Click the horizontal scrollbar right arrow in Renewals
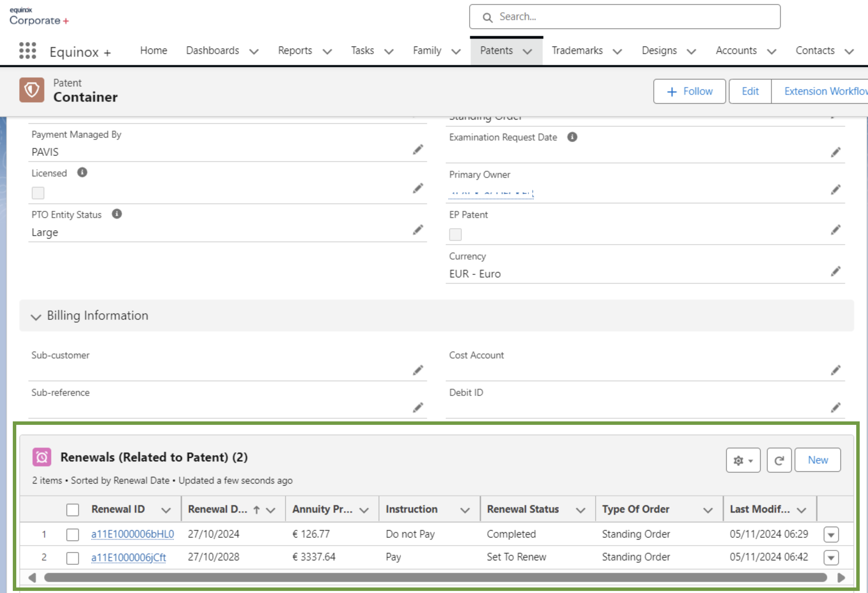Screen dimensions: 868x593 [841, 578]
